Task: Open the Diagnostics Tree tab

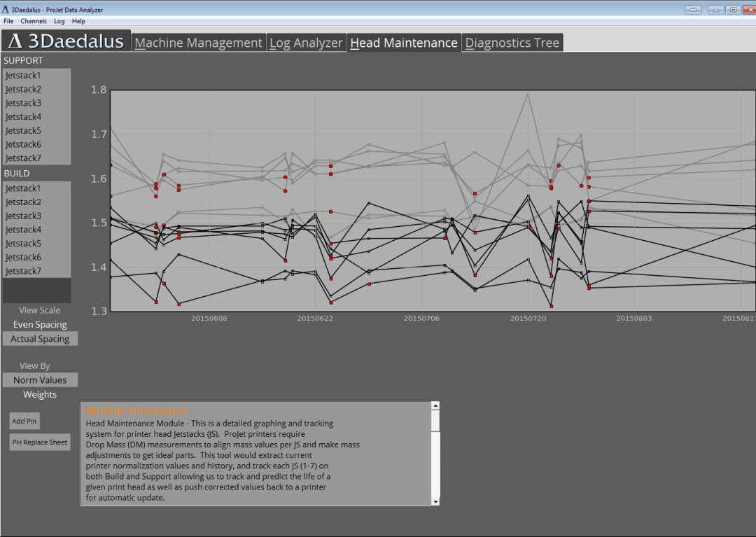Action: coord(512,43)
